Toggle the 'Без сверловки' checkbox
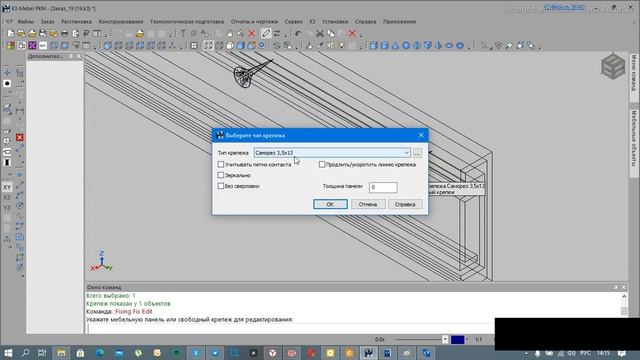The height and width of the screenshot is (360, 640). [x=221, y=186]
